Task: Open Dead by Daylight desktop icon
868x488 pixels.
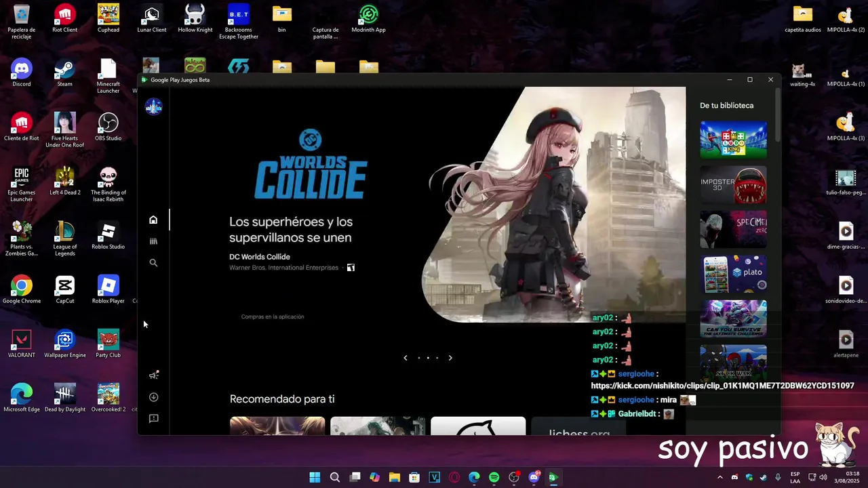Action: click(x=65, y=399)
